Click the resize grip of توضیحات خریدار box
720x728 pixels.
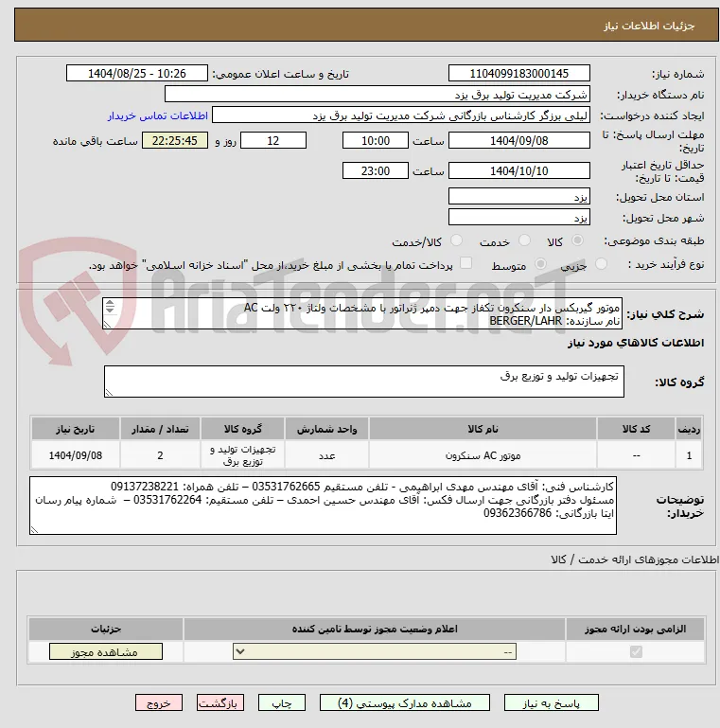(x=34, y=530)
